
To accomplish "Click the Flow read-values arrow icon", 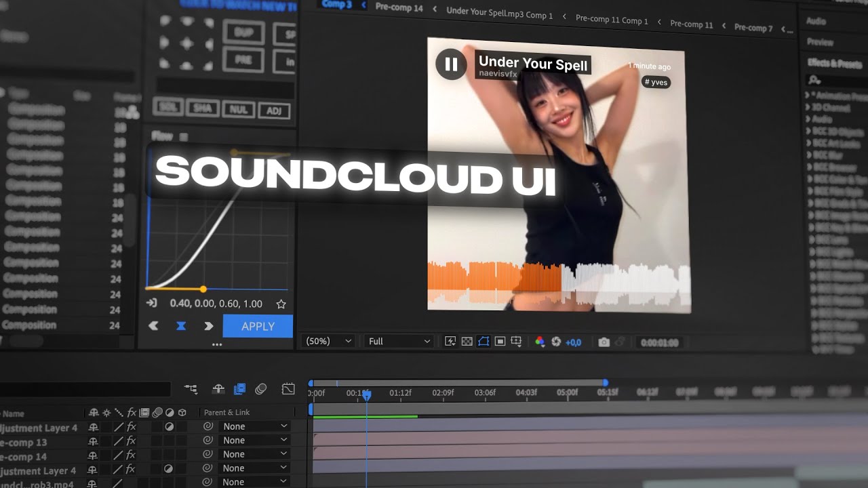I will coord(152,304).
